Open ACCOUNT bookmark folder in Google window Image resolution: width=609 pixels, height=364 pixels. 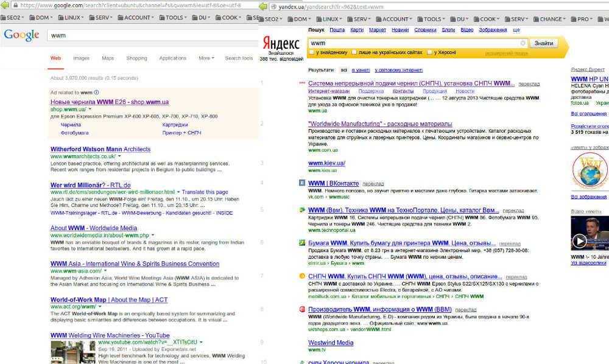click(136, 18)
